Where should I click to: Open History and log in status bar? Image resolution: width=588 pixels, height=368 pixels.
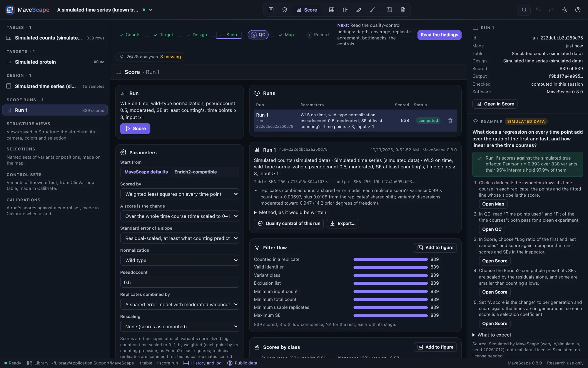click(x=203, y=363)
